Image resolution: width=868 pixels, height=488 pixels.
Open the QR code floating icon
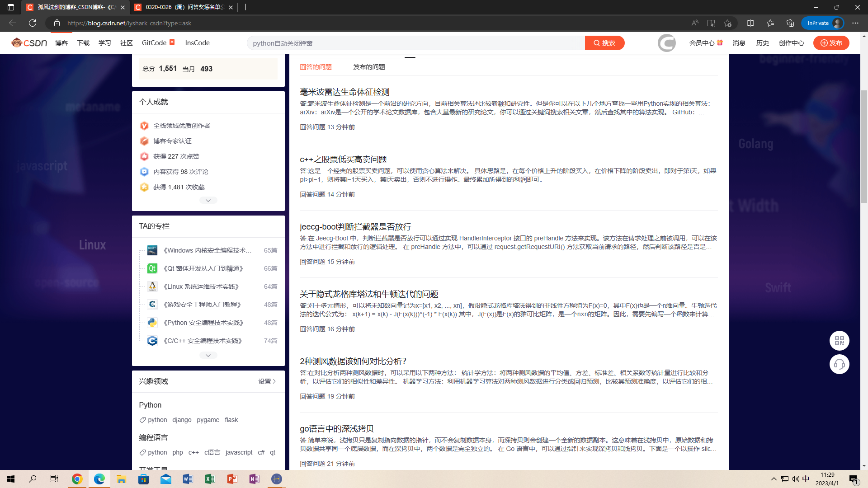click(839, 341)
